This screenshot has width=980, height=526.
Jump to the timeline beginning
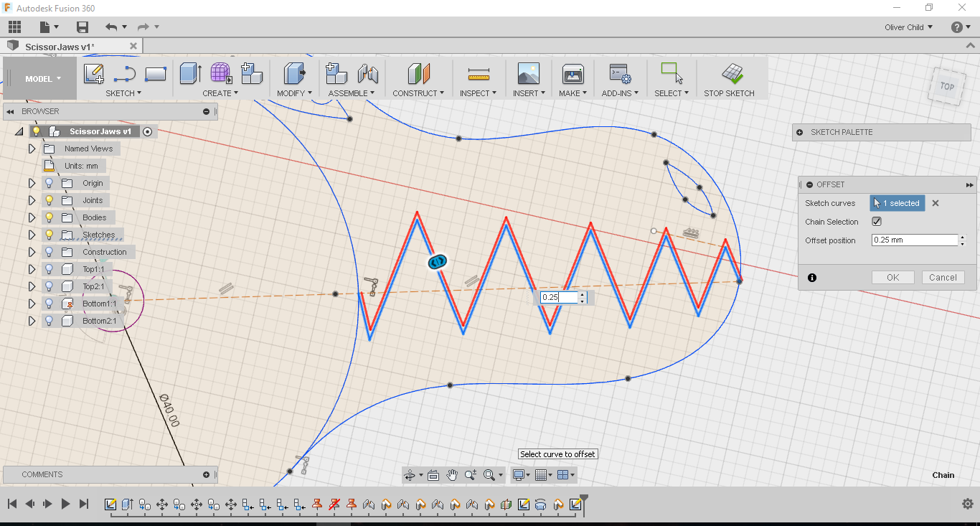tap(12, 504)
